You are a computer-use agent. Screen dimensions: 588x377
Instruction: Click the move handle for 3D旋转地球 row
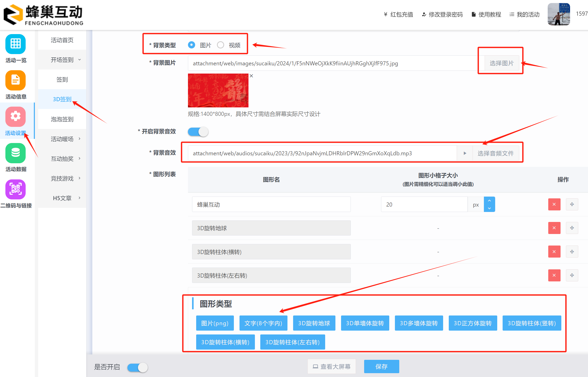tap(572, 228)
